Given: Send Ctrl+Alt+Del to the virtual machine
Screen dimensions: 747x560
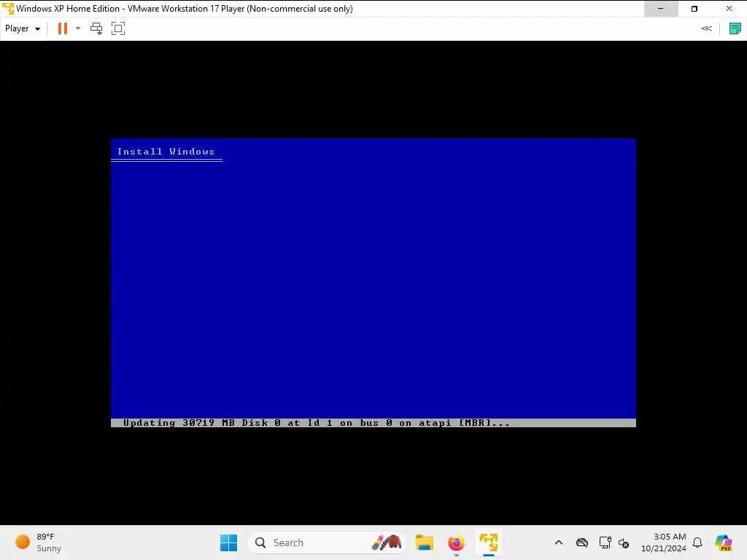Looking at the screenshot, I should [x=96, y=28].
